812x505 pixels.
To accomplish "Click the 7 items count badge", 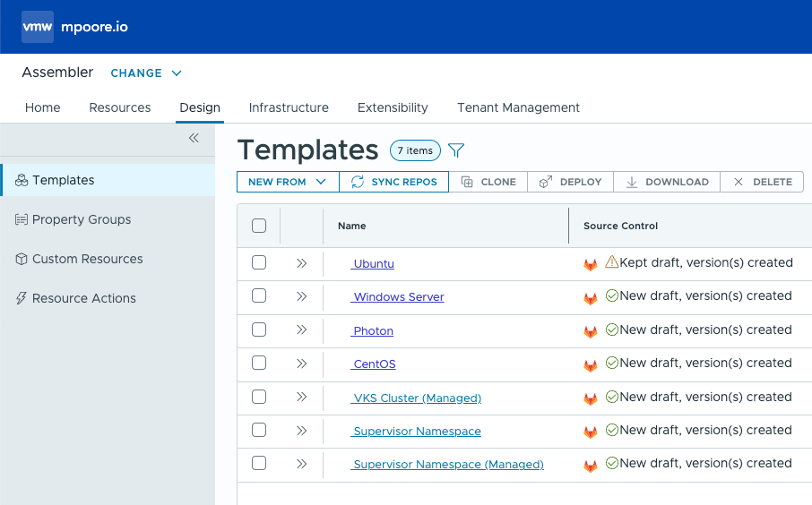I will (415, 150).
